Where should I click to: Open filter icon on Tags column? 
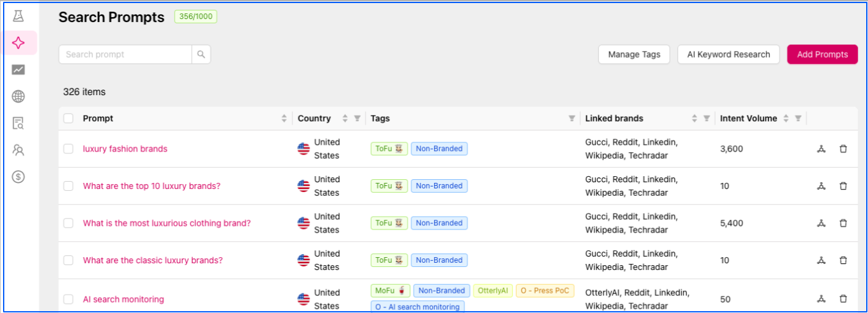[571, 118]
